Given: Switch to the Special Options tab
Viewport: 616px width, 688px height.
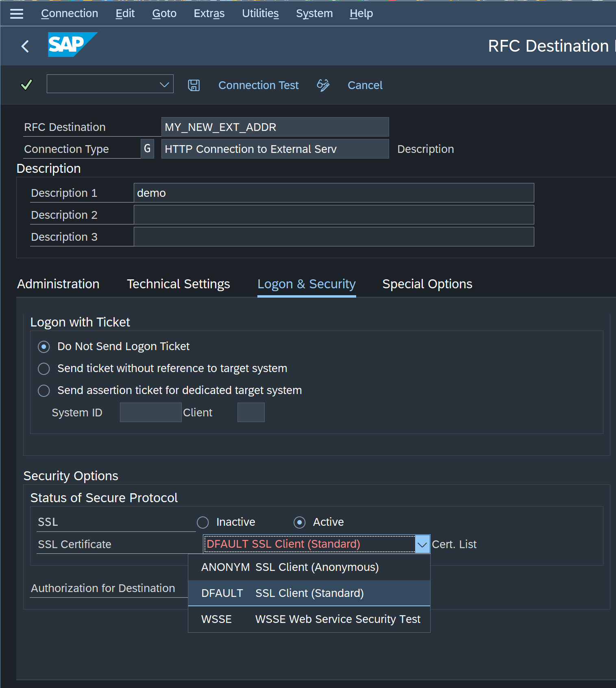Looking at the screenshot, I should tap(427, 284).
